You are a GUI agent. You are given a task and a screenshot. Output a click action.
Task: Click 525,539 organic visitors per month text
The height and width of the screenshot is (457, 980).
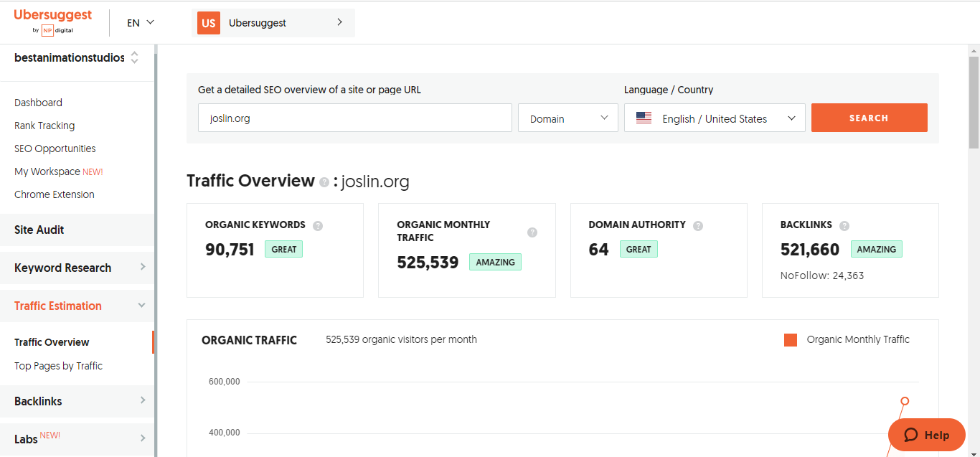pos(401,339)
